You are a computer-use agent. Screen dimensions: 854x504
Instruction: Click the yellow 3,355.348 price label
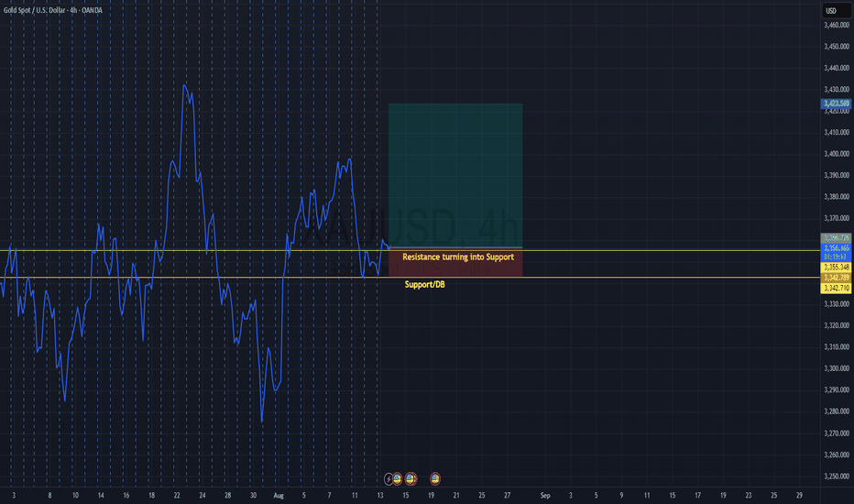coord(836,267)
